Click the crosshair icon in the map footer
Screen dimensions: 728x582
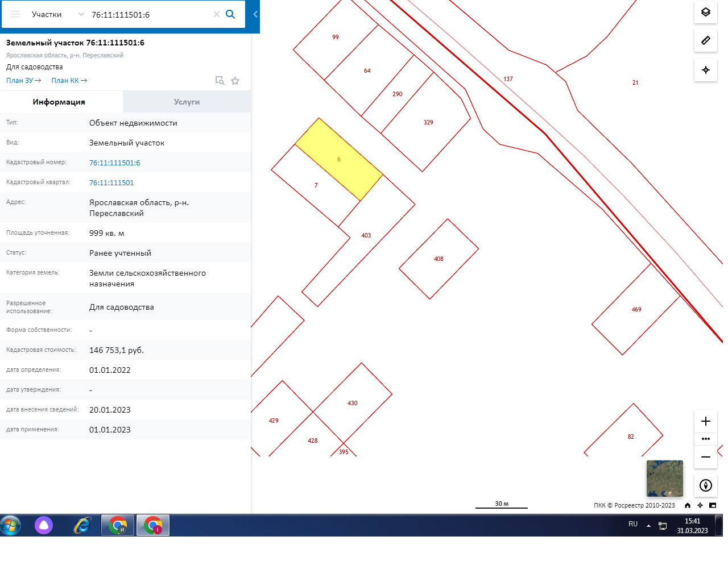pyautogui.click(x=700, y=505)
